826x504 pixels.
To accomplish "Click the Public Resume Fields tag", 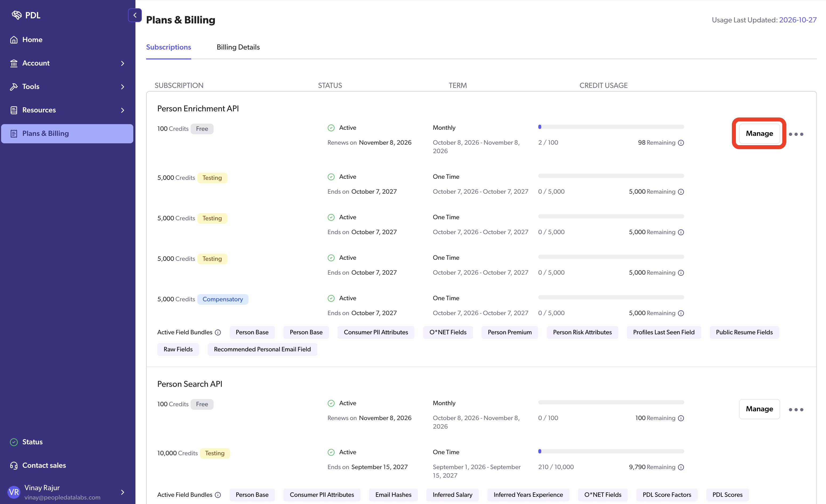I will [744, 332].
